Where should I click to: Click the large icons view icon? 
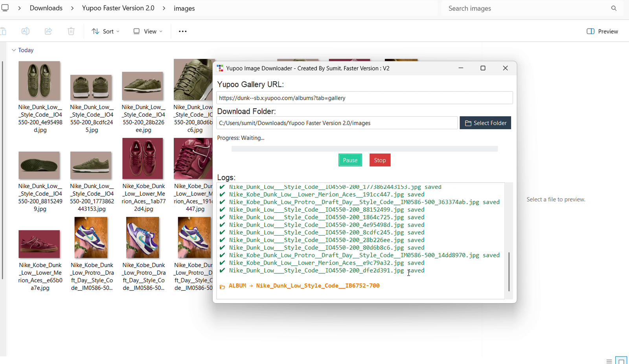pyautogui.click(x=621, y=361)
